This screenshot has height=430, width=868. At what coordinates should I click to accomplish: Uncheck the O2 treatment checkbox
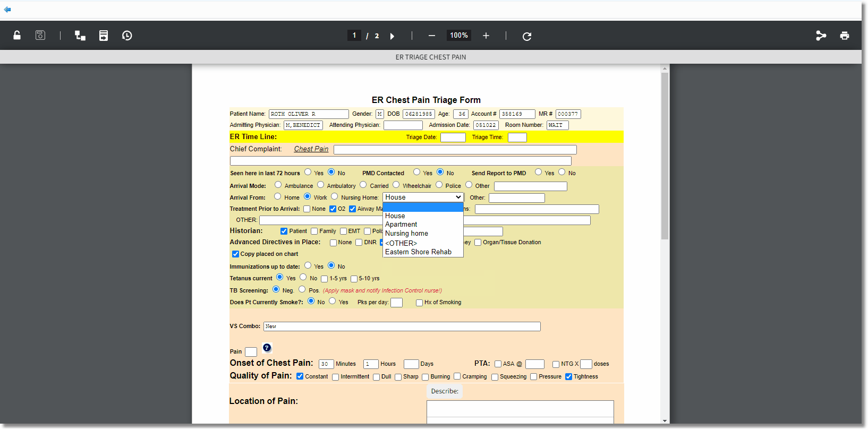click(333, 209)
